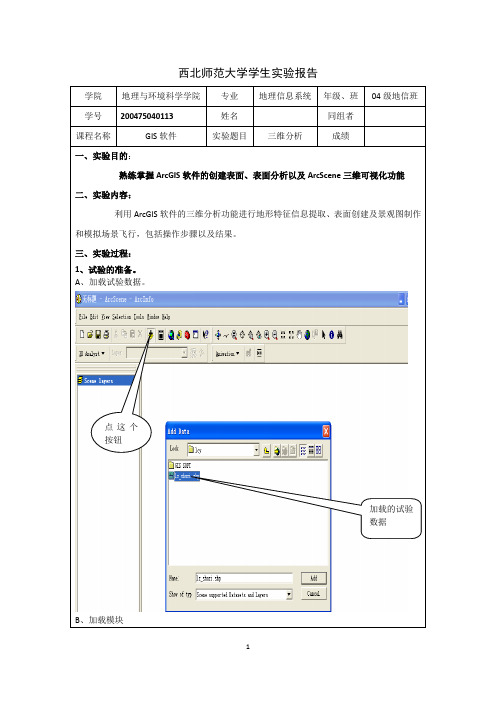
Task: Select the Set Observer tool
Action: 259,334
